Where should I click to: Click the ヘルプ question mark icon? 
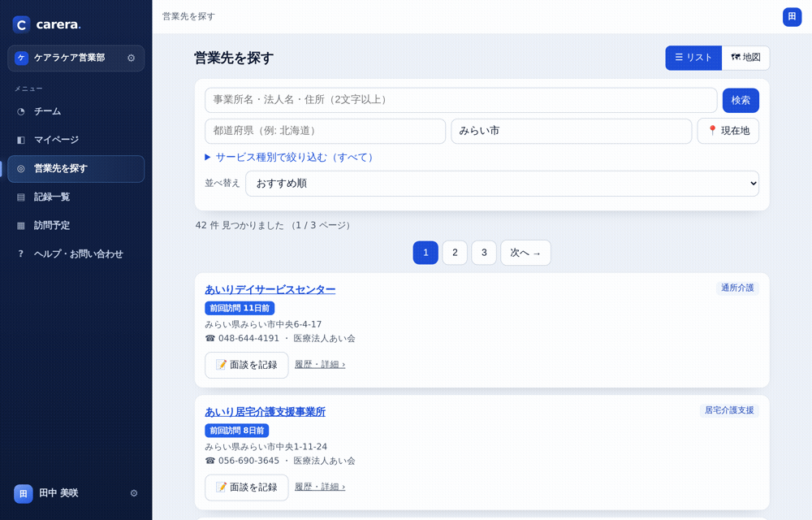pos(21,253)
